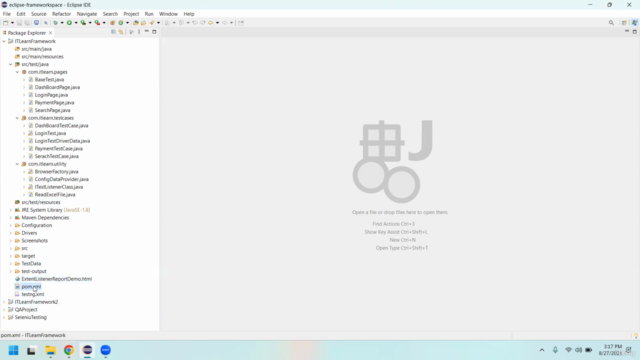The width and height of the screenshot is (640, 360).
Task: Click the Open Perspective icon
Action: click(624, 23)
